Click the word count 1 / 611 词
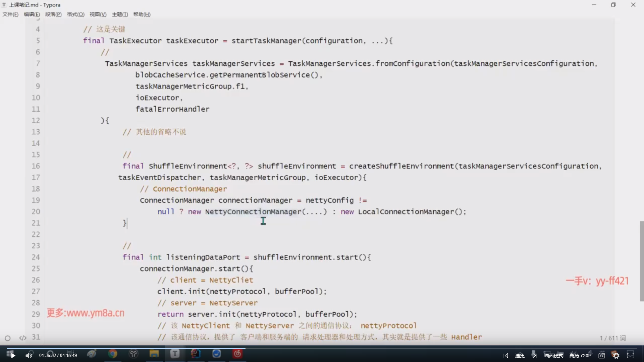The height and width of the screenshot is (362, 644). (x=613, y=338)
